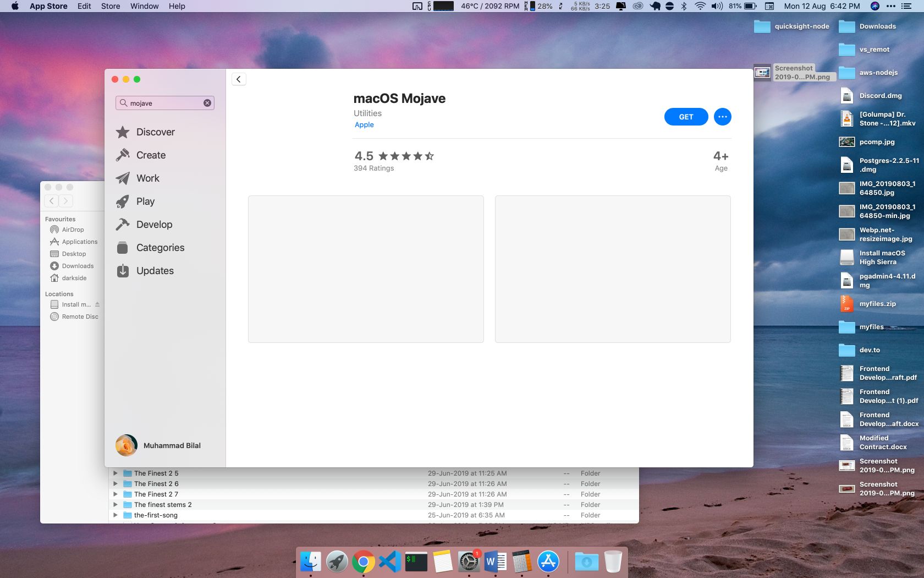The width and height of the screenshot is (924, 578).
Task: Click the GET button for macOS Mojave
Action: point(686,117)
